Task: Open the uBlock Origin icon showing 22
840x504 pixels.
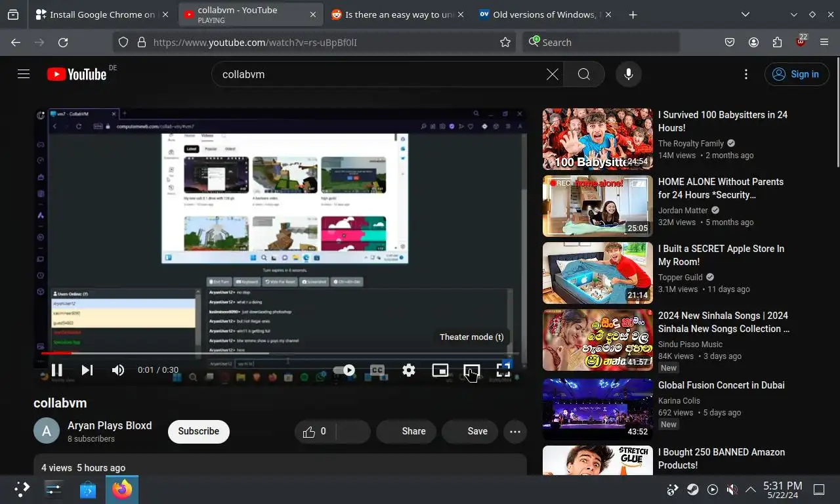Action: (801, 42)
